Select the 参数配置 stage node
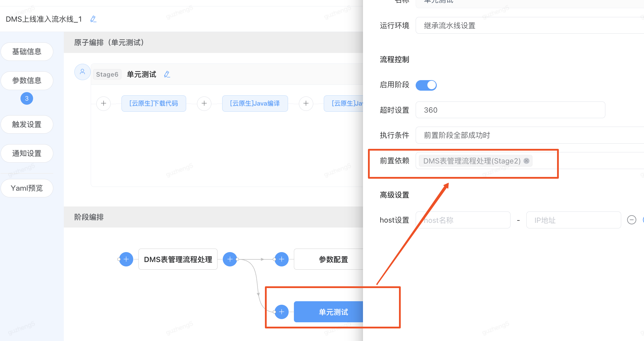The width and height of the screenshot is (644, 341). (x=328, y=259)
